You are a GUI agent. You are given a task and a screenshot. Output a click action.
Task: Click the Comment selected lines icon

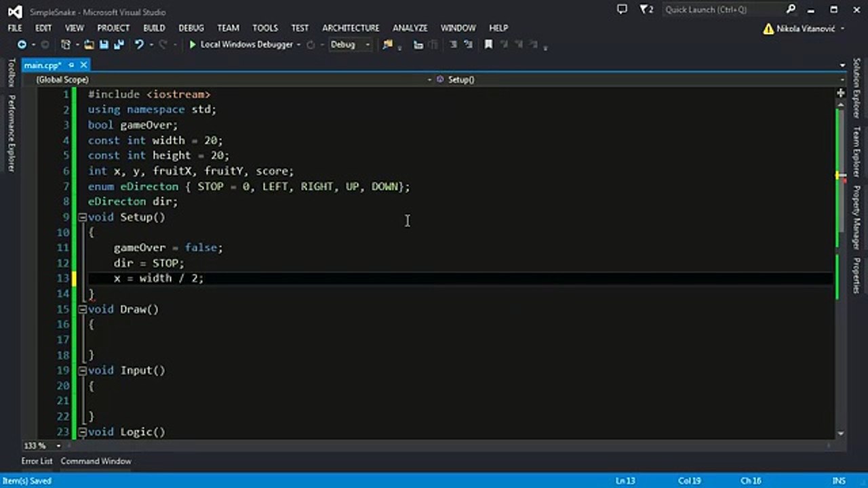tap(418, 45)
